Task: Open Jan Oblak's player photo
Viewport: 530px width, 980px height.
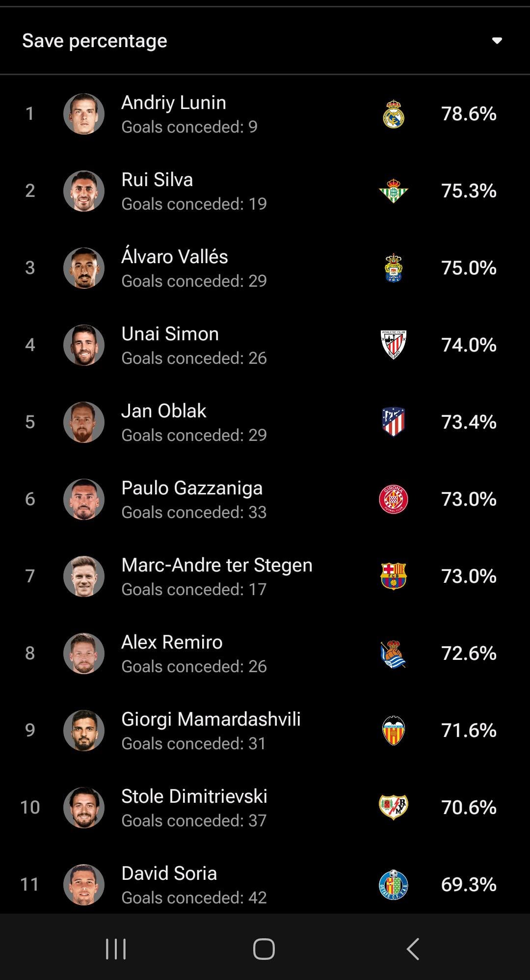Action: [x=84, y=422]
